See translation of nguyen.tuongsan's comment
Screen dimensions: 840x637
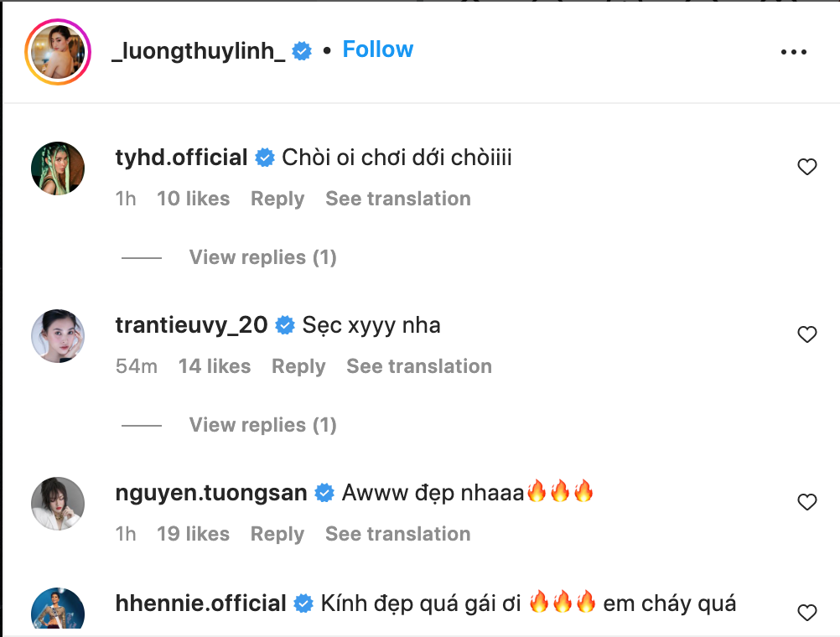tap(397, 534)
